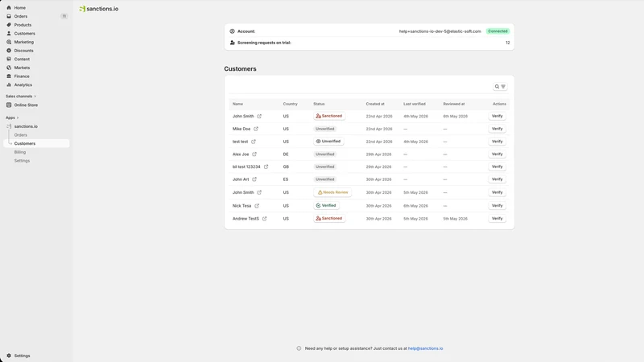Click the filter icon above customers table
Viewport: 644px width, 362px height.
coord(503,87)
